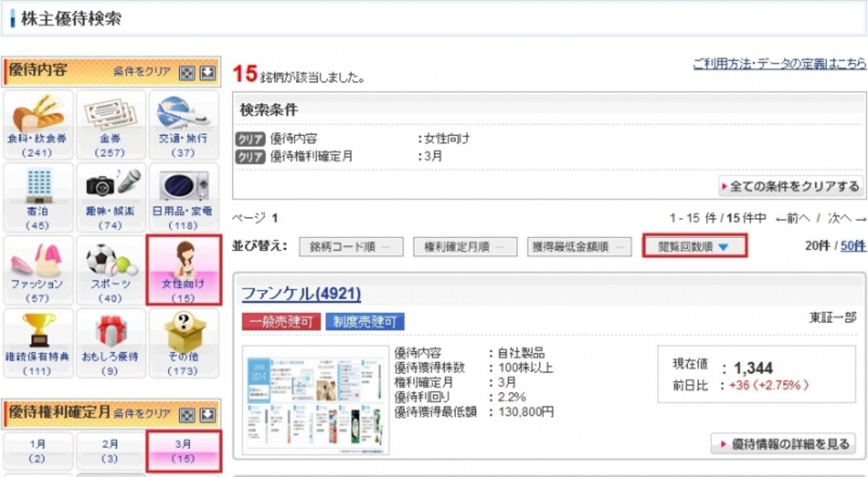Click the 1 - 15 件 / 15件中 range text
The height and width of the screenshot is (477, 868).
click(x=718, y=218)
